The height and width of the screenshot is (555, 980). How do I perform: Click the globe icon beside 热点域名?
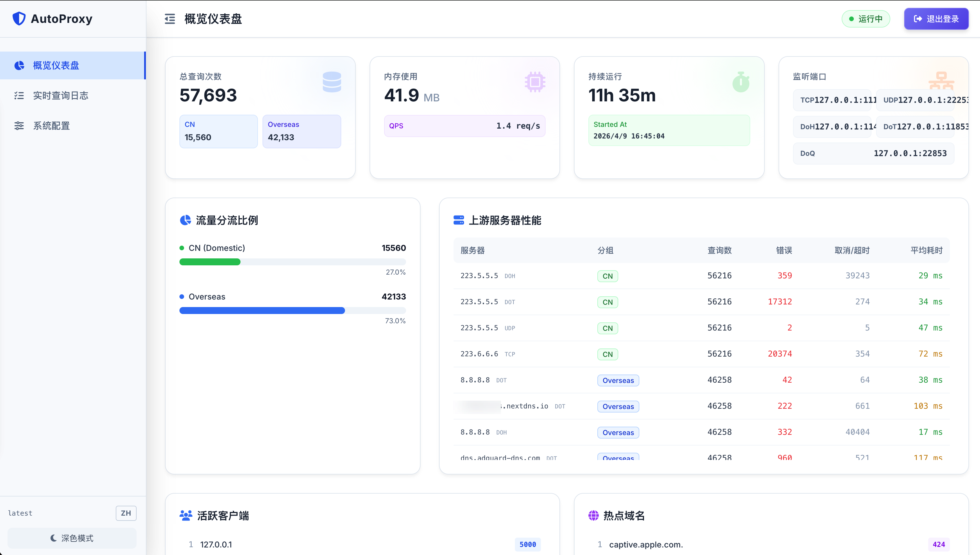point(593,515)
